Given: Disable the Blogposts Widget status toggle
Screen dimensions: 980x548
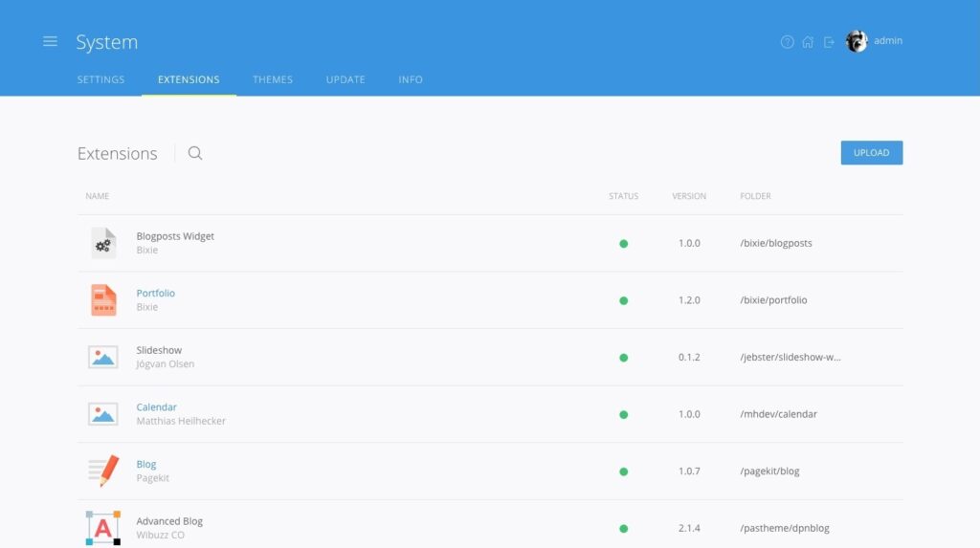Looking at the screenshot, I should pos(623,244).
